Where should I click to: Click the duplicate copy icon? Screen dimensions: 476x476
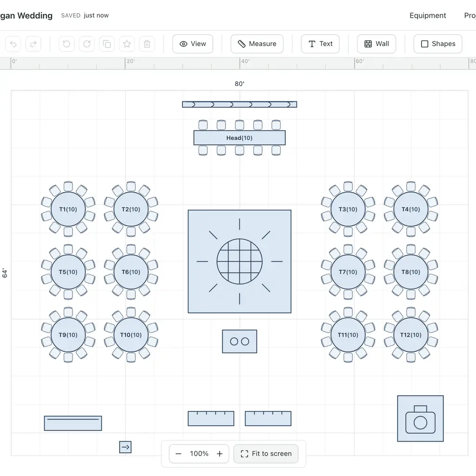(107, 44)
